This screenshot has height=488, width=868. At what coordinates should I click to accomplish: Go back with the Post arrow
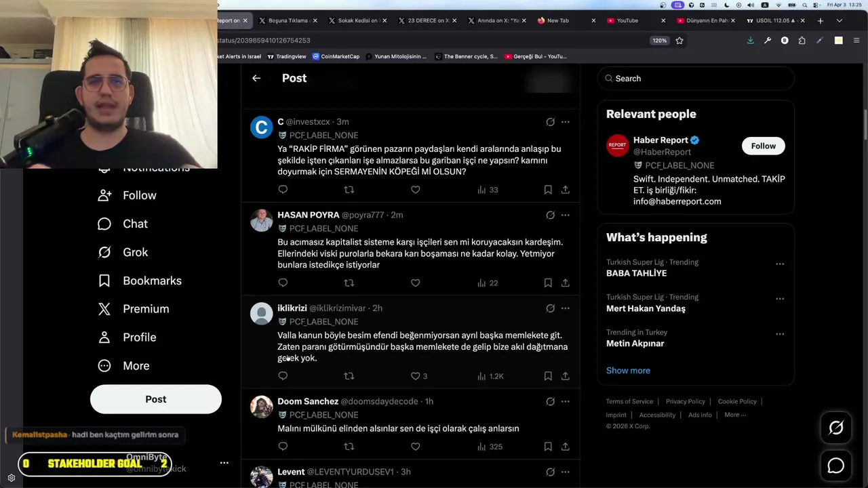pos(256,78)
